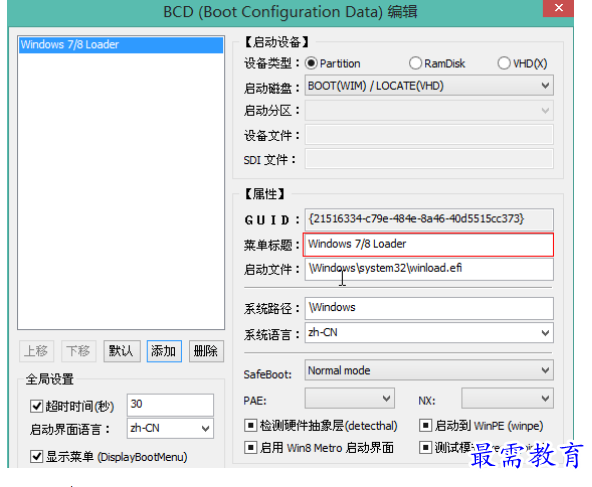Click the 上移 (move up) button

[36, 351]
